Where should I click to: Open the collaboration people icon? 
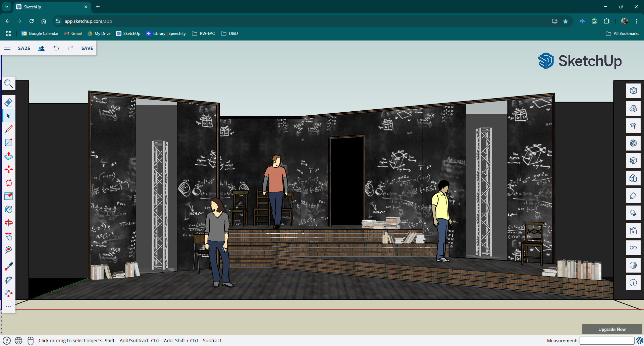(41, 48)
